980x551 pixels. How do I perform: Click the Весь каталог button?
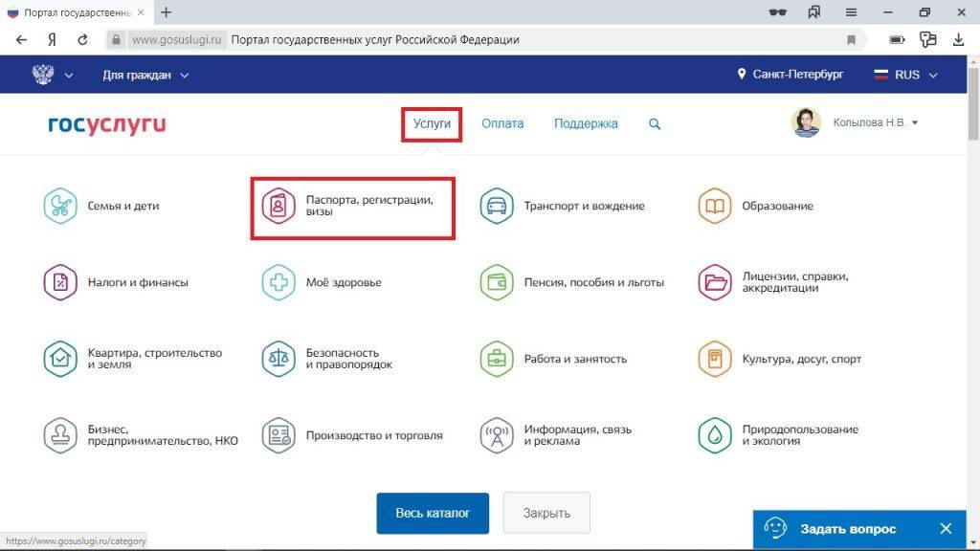click(x=433, y=514)
